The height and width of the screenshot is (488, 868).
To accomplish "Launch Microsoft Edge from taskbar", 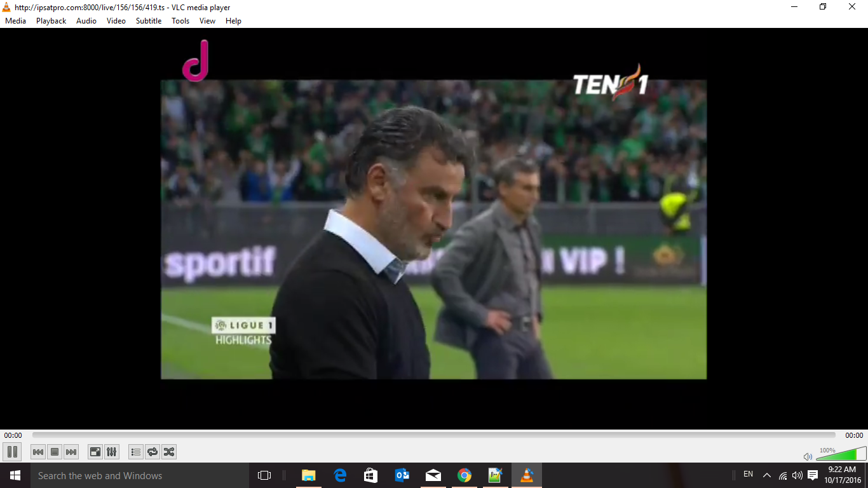I will 340,475.
